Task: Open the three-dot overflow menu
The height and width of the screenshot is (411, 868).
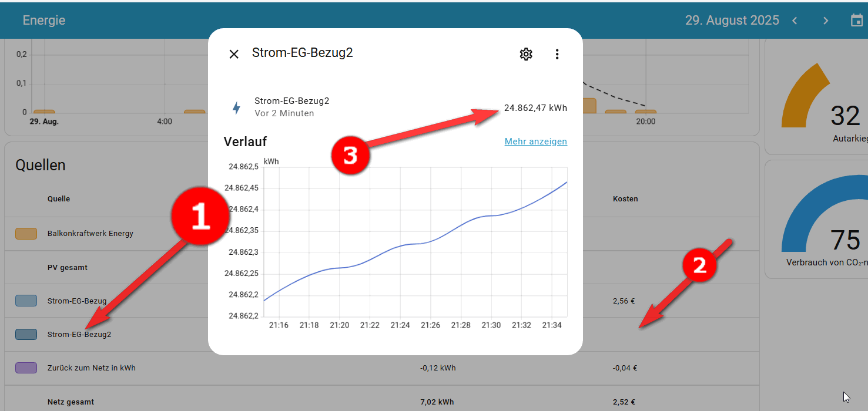Action: [x=557, y=54]
